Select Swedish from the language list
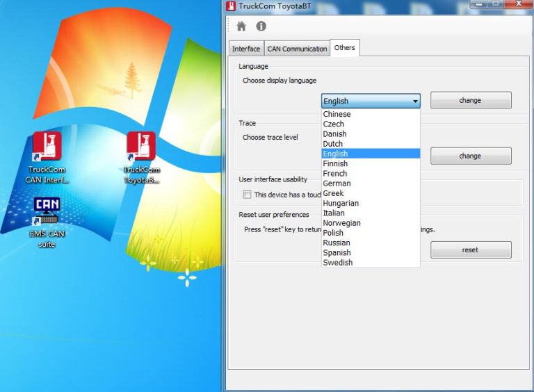The width and height of the screenshot is (534, 392). pos(371,262)
